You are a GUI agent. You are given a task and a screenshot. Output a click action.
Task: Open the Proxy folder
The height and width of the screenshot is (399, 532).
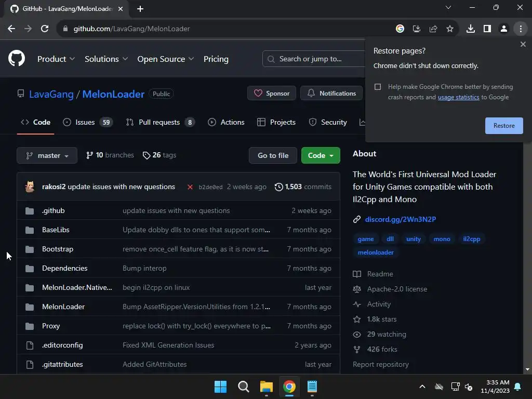tap(51, 326)
